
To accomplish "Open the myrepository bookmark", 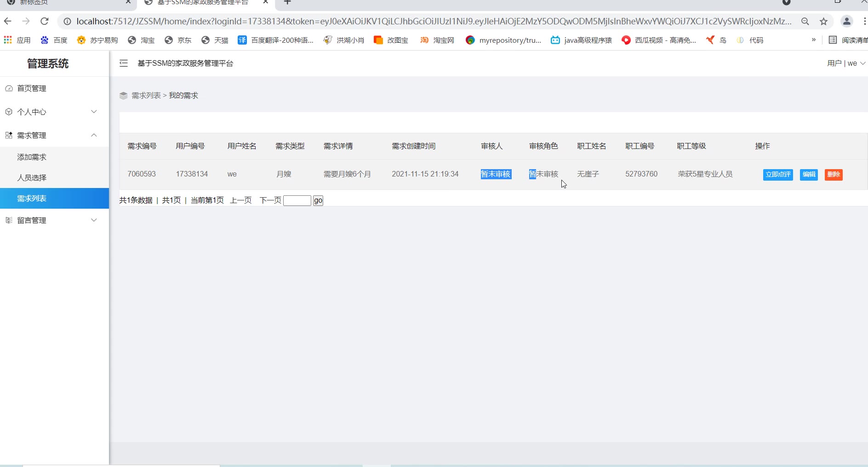I will 503,40.
